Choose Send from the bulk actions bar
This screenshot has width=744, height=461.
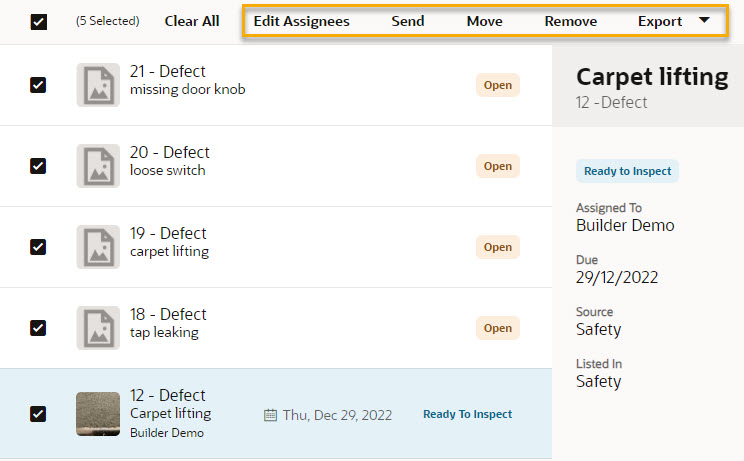click(x=408, y=21)
